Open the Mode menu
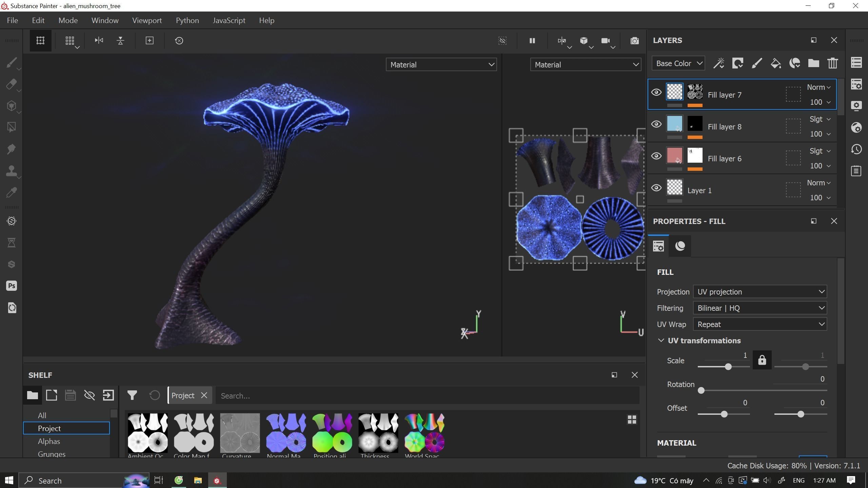The image size is (868, 488). point(68,20)
